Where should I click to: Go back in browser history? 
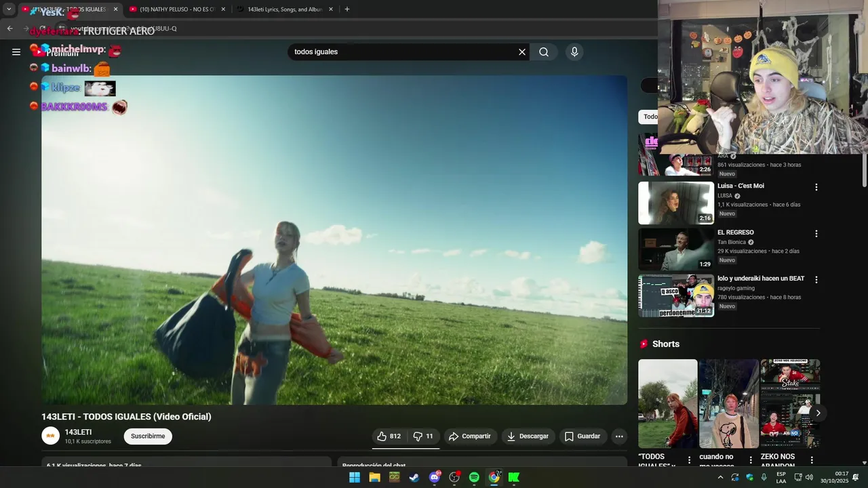click(x=9, y=28)
